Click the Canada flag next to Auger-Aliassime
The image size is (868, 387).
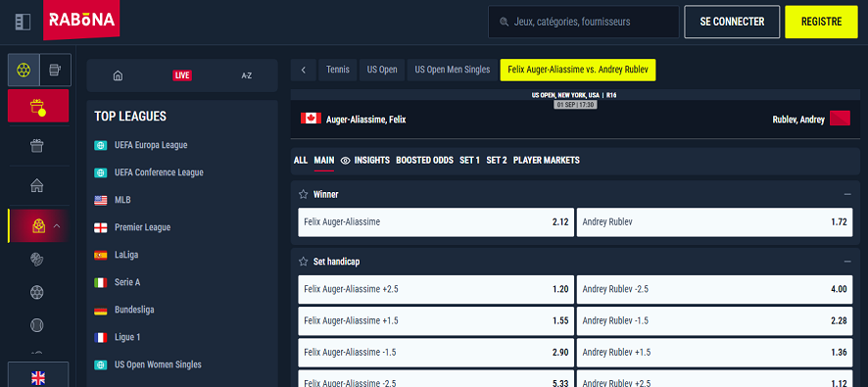(312, 119)
